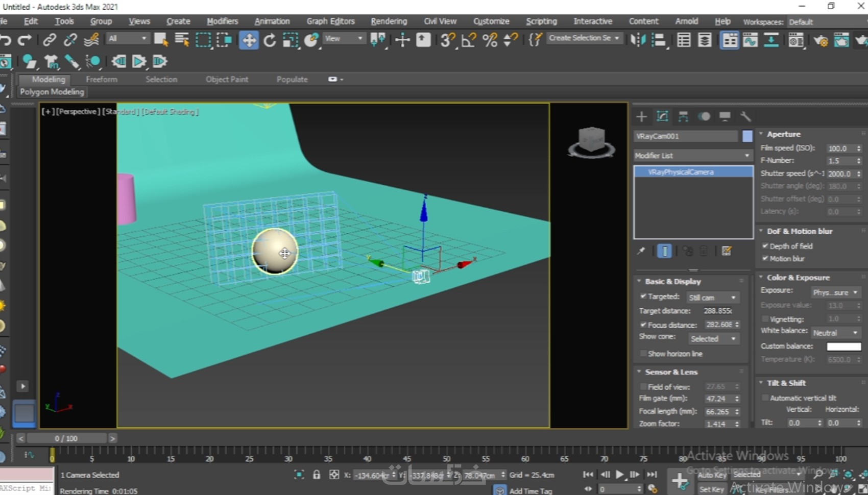
Task: Click the Undo arrow icon
Action: [6, 40]
